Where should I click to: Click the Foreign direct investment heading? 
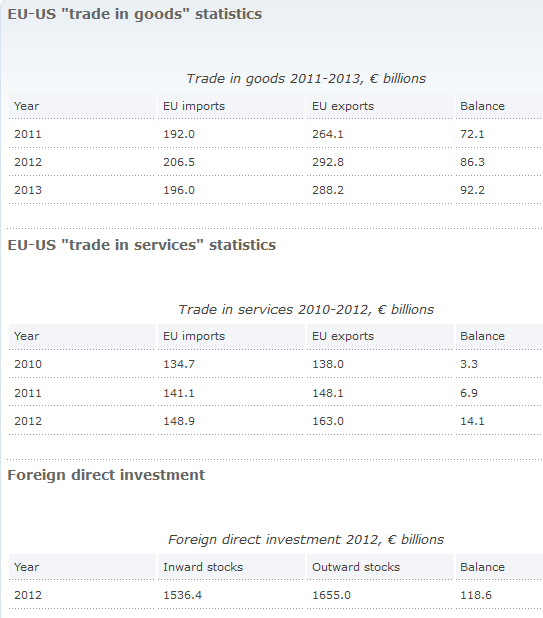tap(106, 475)
